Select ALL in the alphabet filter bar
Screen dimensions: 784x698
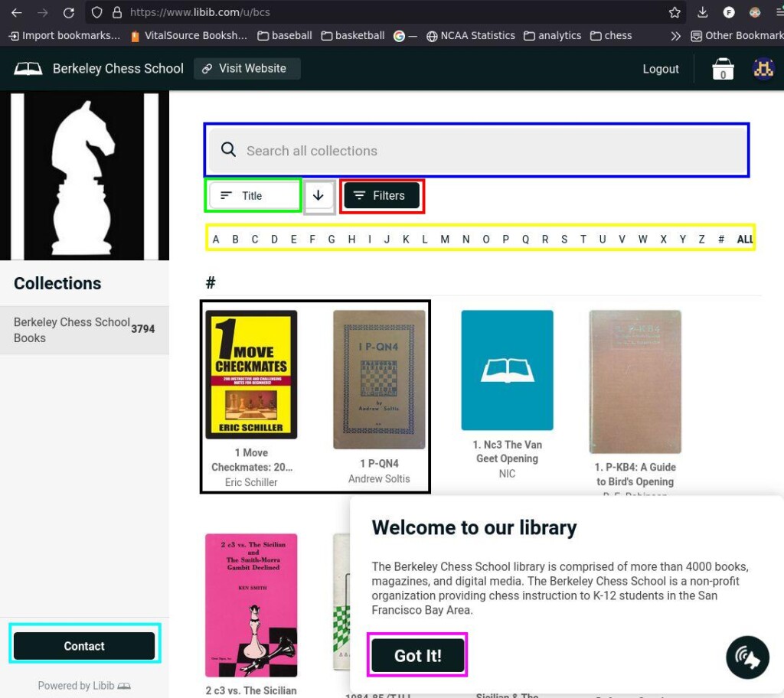click(x=744, y=240)
